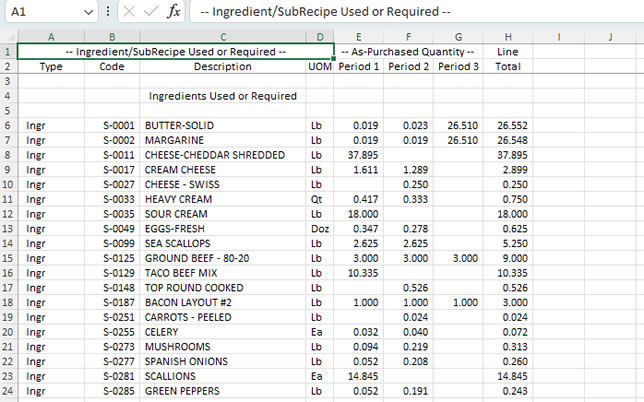
Task: Select column E header
Action: click(x=359, y=37)
